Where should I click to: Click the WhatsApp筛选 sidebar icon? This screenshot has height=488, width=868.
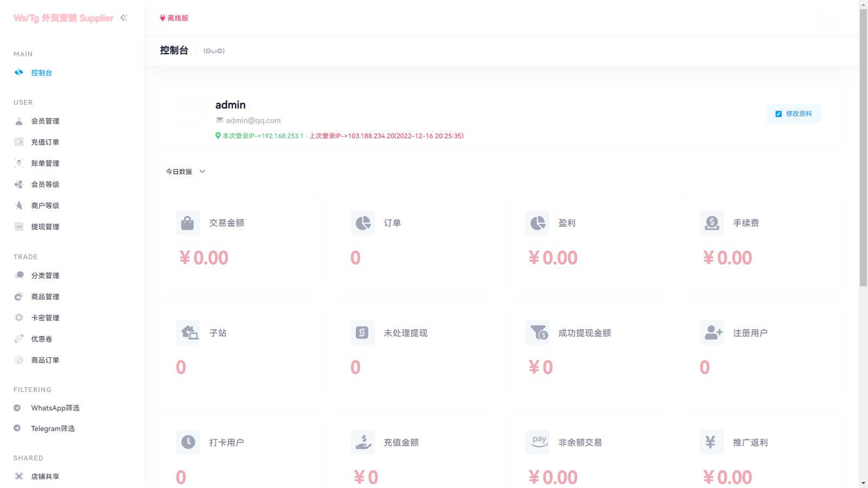(17, 408)
